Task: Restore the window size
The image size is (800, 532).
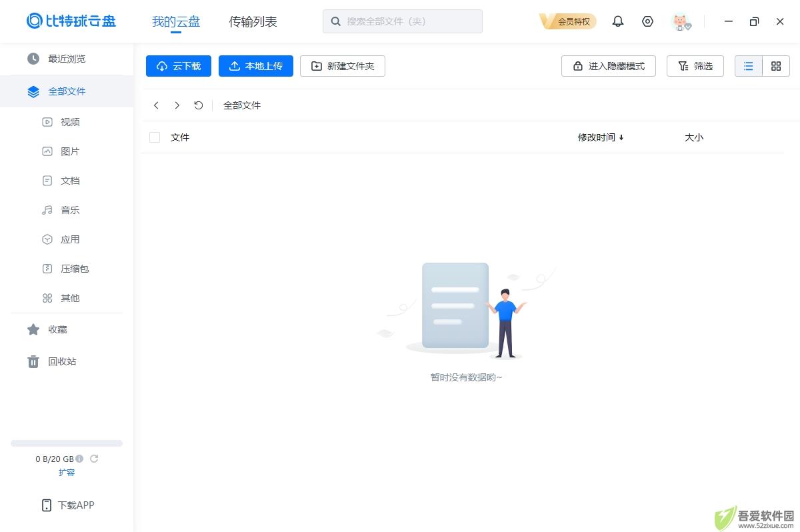Action: (x=754, y=21)
